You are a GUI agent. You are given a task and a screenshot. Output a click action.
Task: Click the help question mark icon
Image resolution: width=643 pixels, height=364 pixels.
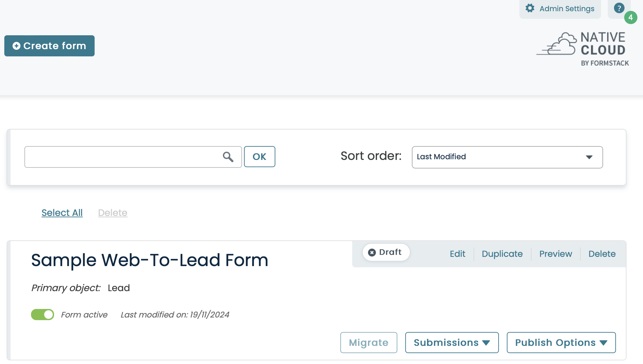(619, 8)
